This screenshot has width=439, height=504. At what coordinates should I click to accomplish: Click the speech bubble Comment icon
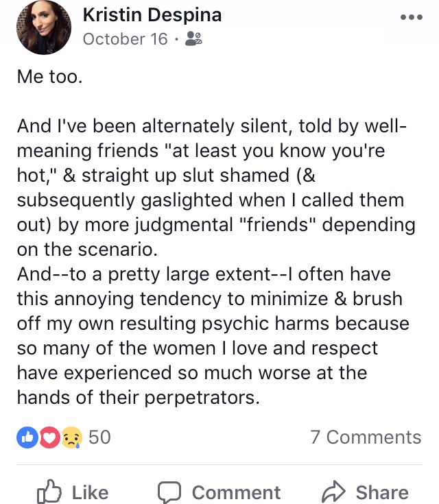[169, 492]
